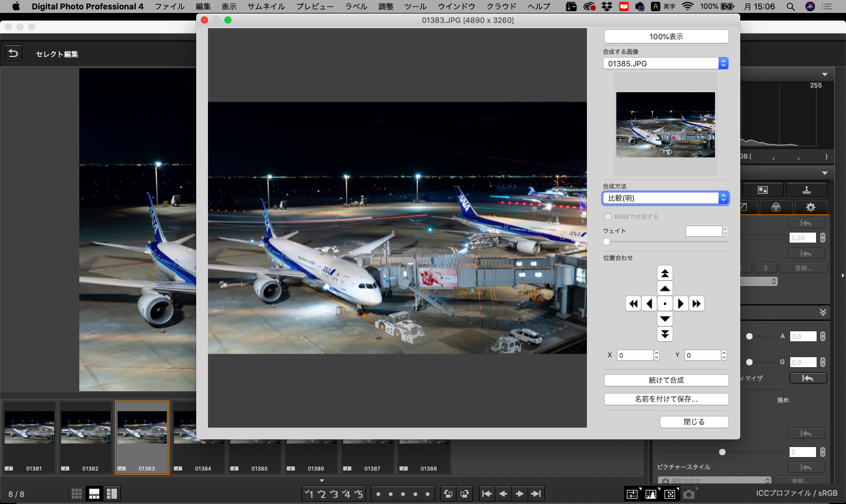The image size is (846, 504).
Task: Jump to the last image in filmstrip controls
Action: [x=535, y=494]
